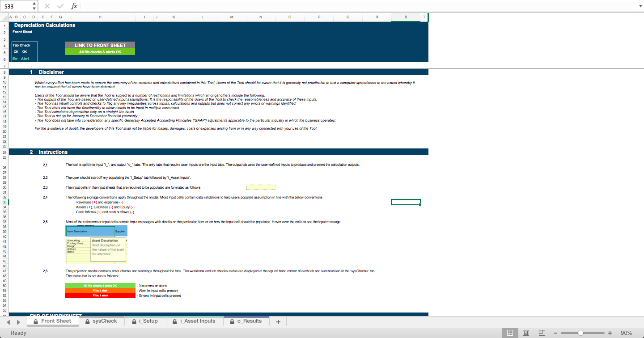Open the Front Sheet tab

[52, 321]
